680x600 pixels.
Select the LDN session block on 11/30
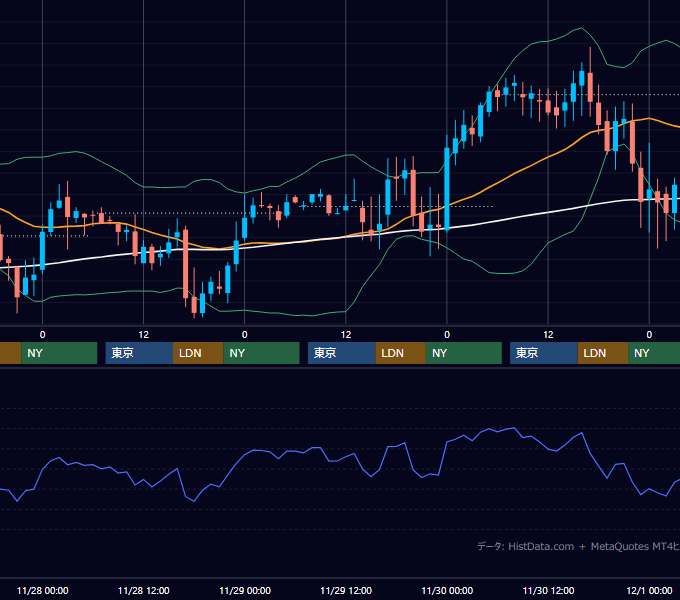pyautogui.click(x=603, y=353)
